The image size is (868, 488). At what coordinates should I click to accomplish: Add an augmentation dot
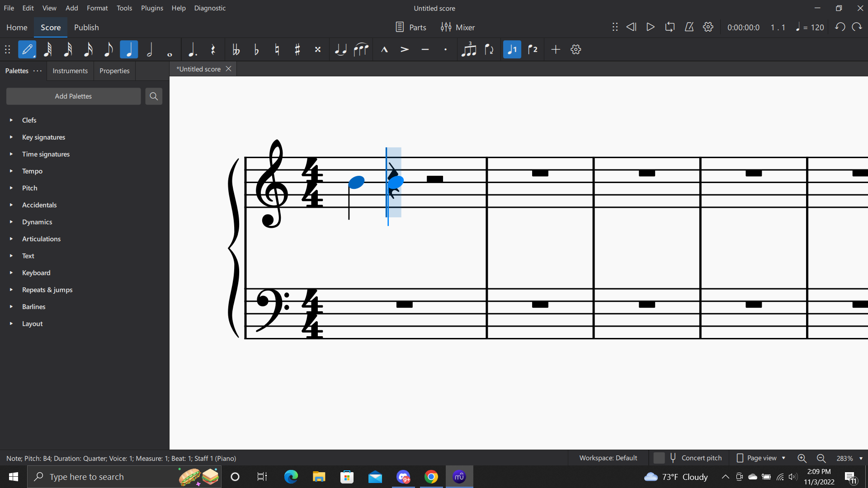click(x=192, y=49)
